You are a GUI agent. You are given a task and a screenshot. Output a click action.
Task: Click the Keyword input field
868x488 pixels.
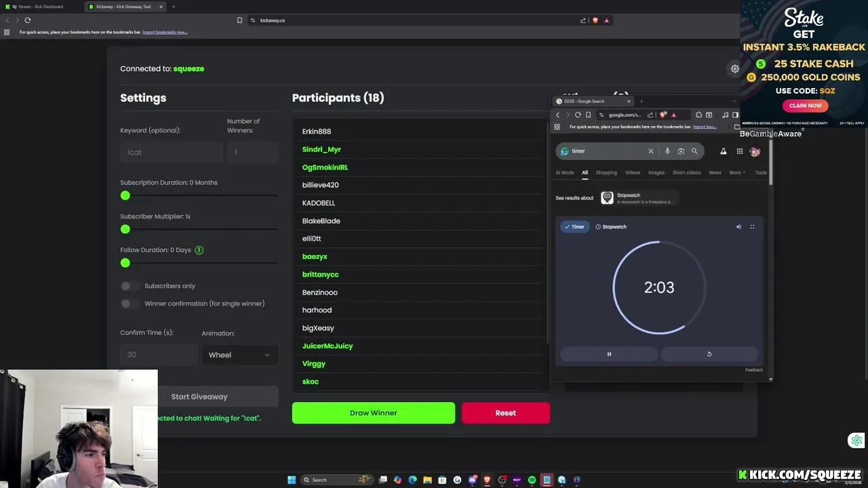[x=172, y=152]
